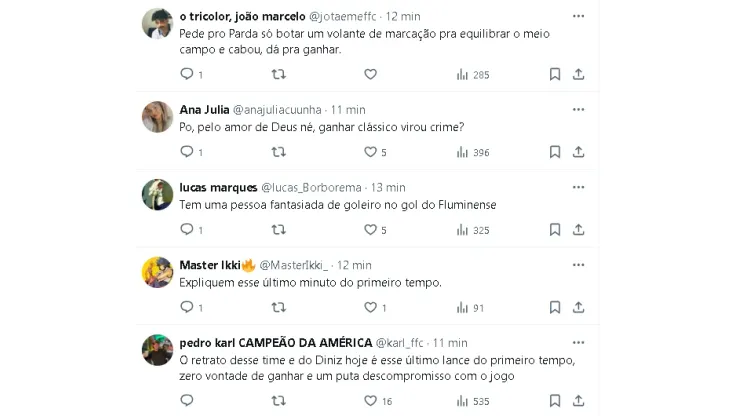The image size is (740, 416).
Task: Bookmark Master Ikki's tweet
Action: (x=555, y=308)
